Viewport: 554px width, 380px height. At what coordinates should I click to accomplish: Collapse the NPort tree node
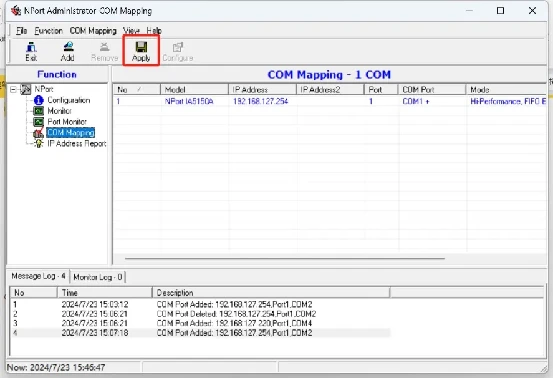(x=13, y=89)
